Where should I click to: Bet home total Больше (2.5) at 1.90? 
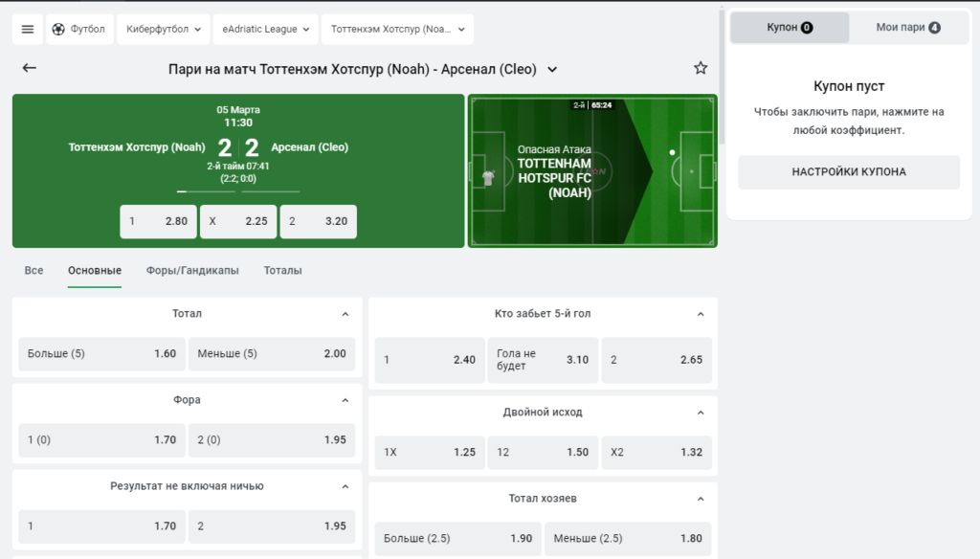[x=458, y=539]
